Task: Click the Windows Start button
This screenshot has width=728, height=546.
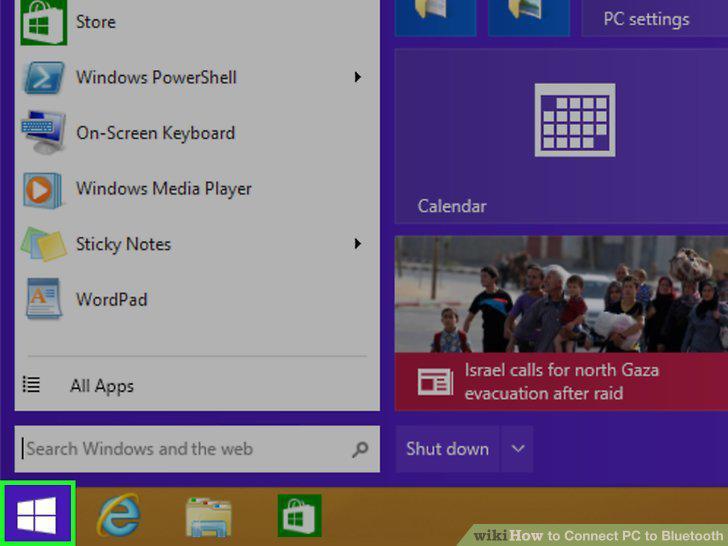Action: click(x=37, y=514)
